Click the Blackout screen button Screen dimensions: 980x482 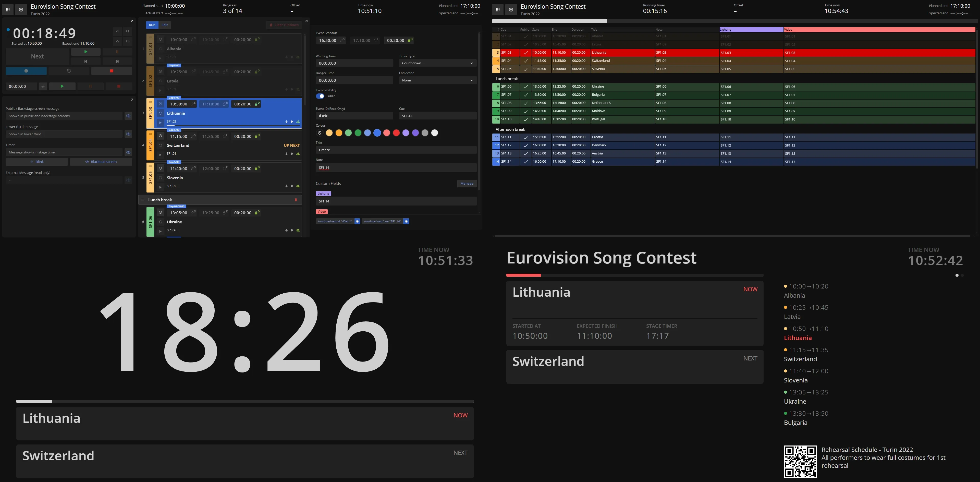click(x=101, y=162)
